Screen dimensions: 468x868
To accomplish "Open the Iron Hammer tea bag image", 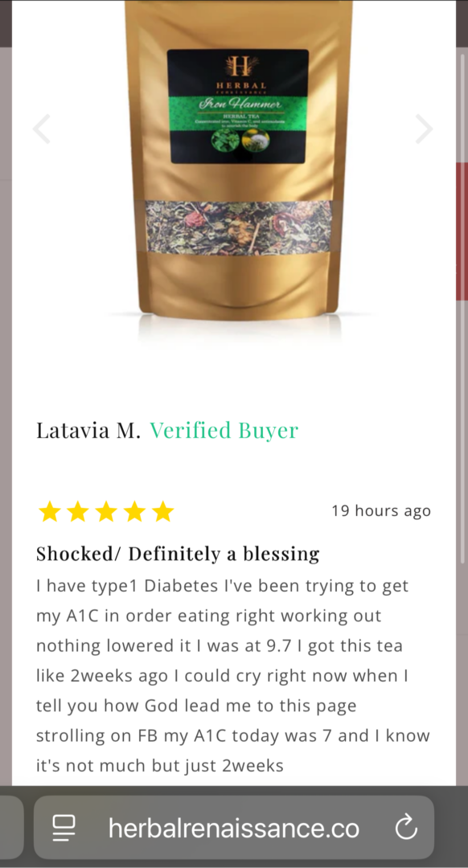I will tap(238, 161).
